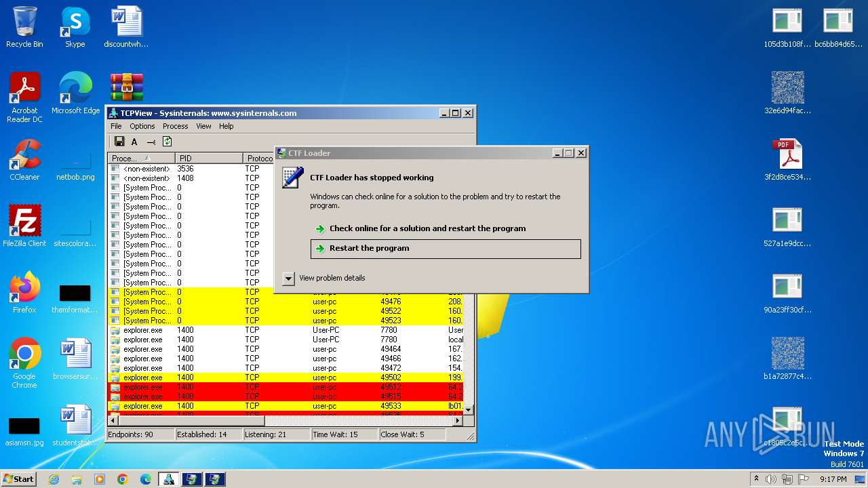The width and height of the screenshot is (868, 488).
Task: Click the 'Close Wait: 5' status bar entry
Action: (x=412, y=434)
